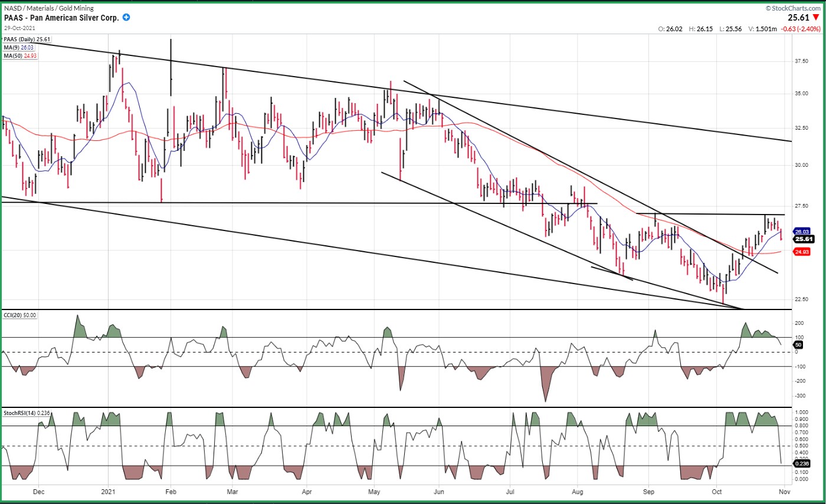Click the 0.000 label on the StochRSI axis
Screen dimensions: 826x504
coord(801,479)
